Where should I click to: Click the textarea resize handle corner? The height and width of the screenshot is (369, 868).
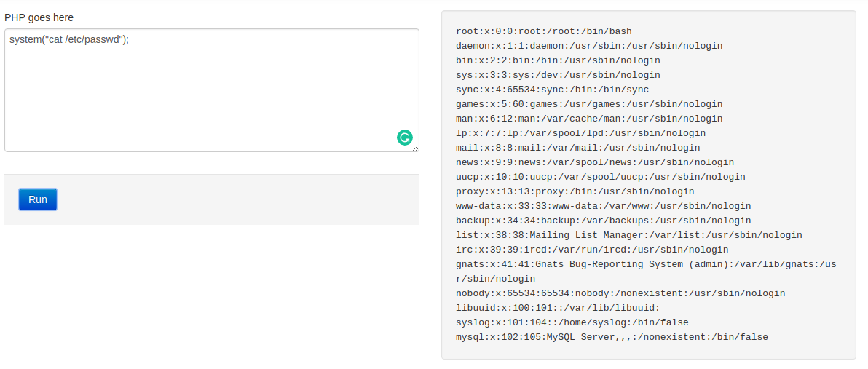tap(415, 148)
